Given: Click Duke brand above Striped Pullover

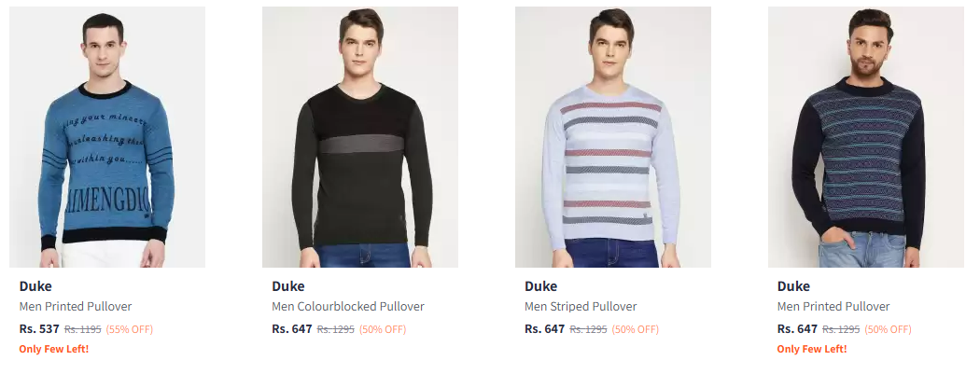Looking at the screenshot, I should coord(540,286).
